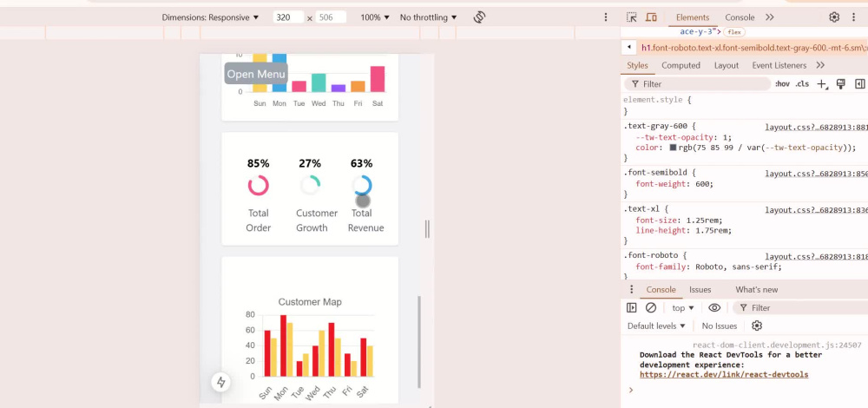
Task: Click the line-height: 1.75rem declaration
Action: click(684, 230)
